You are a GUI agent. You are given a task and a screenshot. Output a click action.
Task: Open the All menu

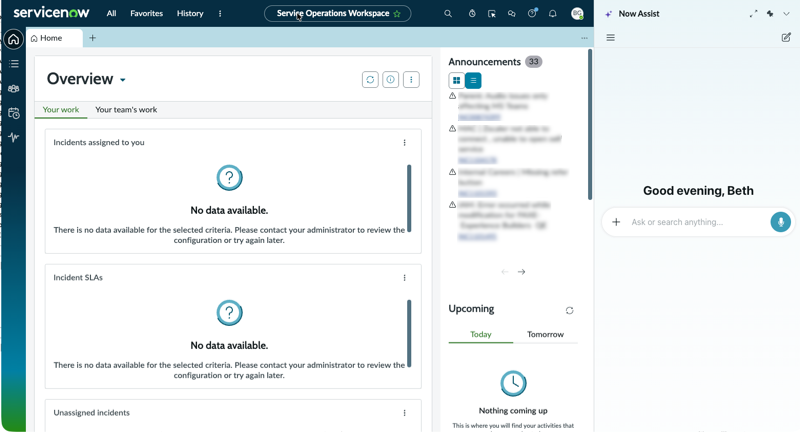click(x=111, y=13)
